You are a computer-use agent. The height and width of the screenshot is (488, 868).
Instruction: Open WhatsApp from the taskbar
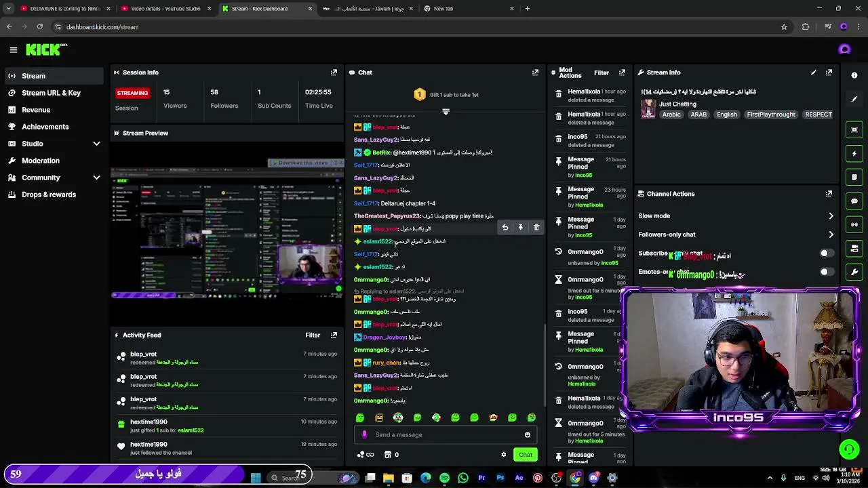(x=462, y=478)
